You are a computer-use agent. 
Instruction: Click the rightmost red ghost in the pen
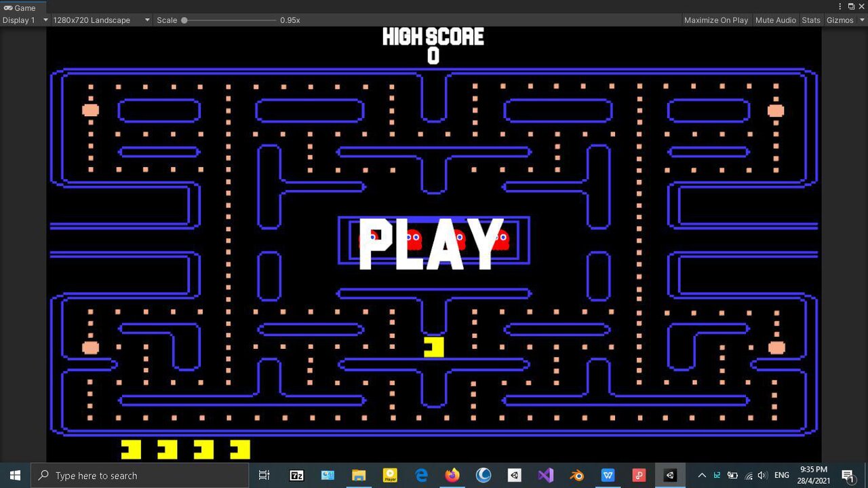(x=500, y=239)
